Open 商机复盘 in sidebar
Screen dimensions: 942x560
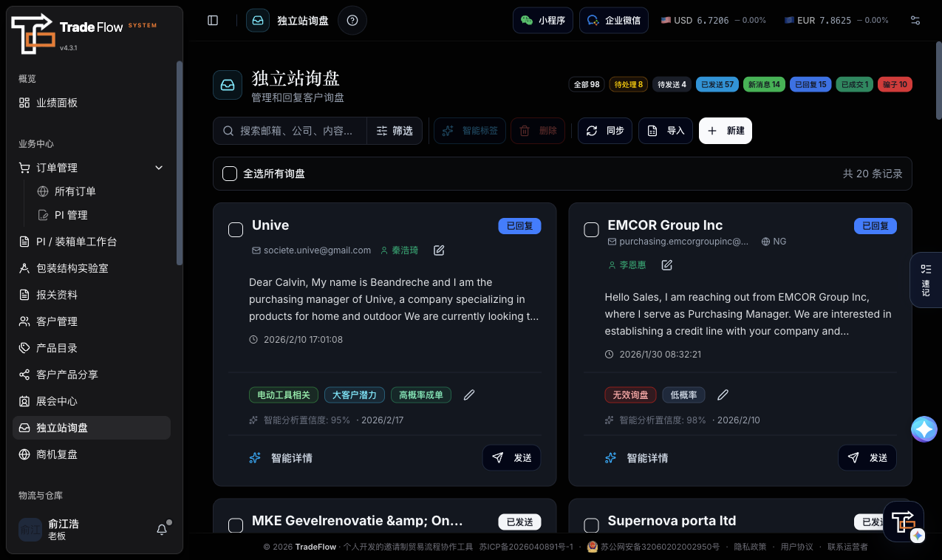[92, 454]
